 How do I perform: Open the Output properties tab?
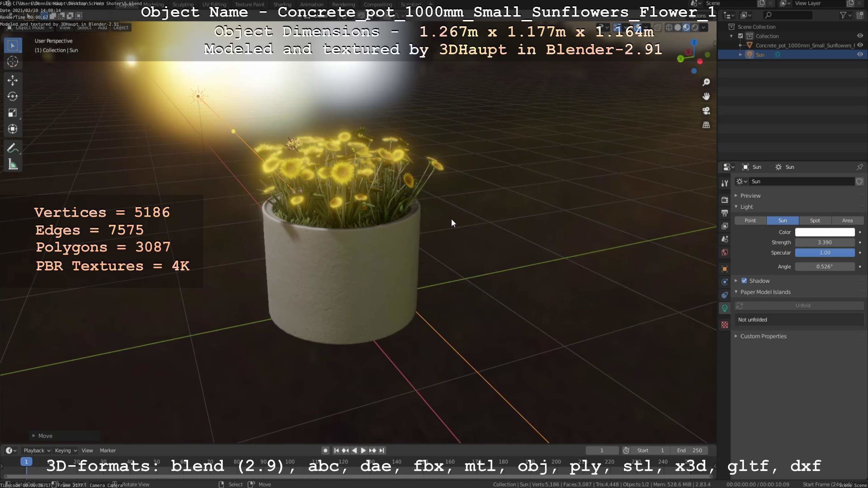724,213
